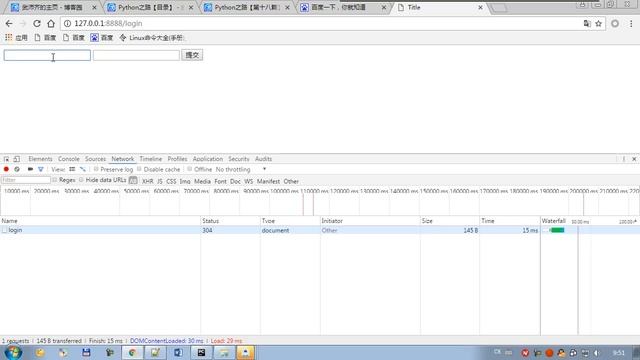Open the Application panel tab
The height and width of the screenshot is (360, 640).
click(x=208, y=159)
